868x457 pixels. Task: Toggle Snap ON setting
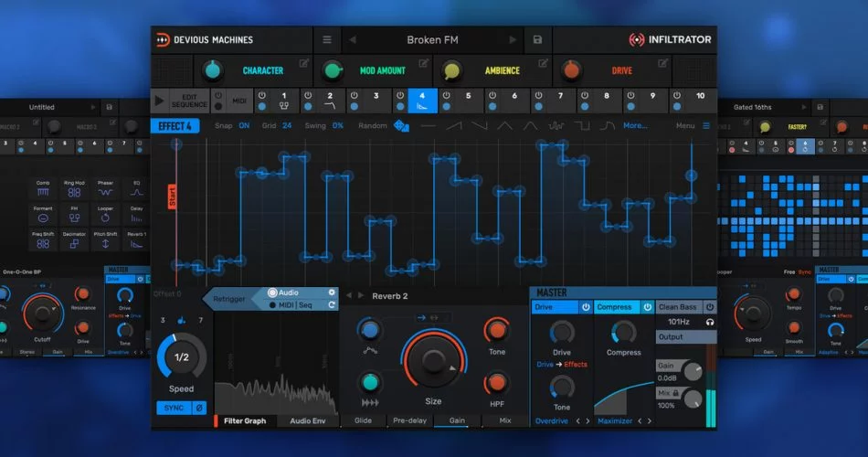coord(244,126)
